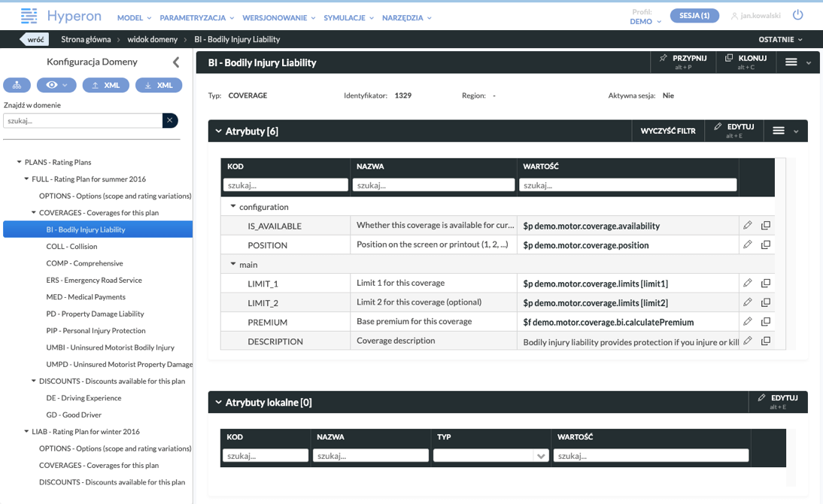
Task: Click the WARTOŚĆ filter field in Atrybuty
Action: 627,185
